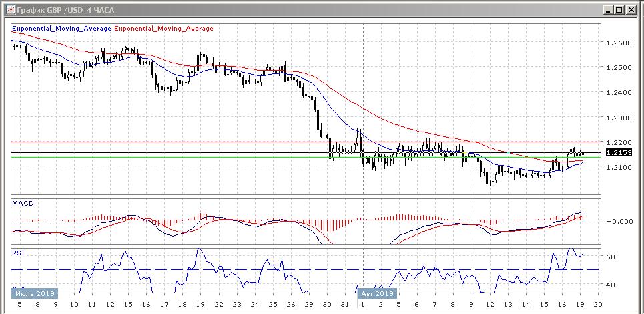This screenshot has height=314, width=644.
Task: Click the RSI 40 level axis label
Action: 611,285
